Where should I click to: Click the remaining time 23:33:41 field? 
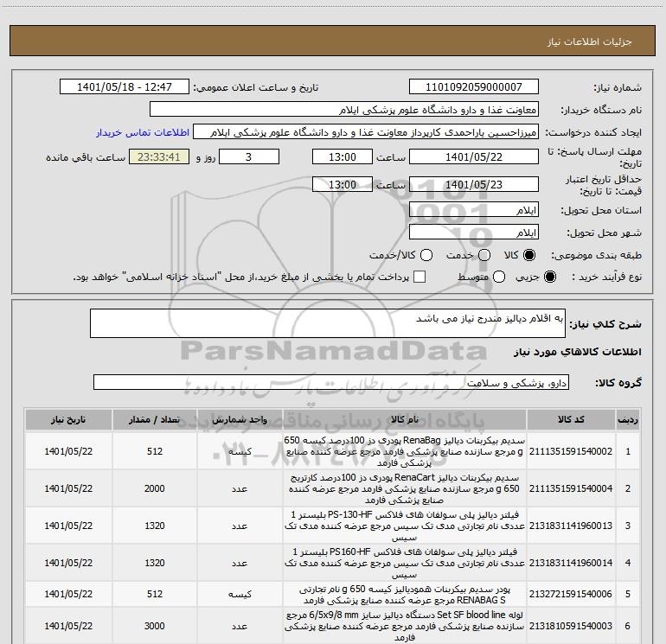(159, 156)
